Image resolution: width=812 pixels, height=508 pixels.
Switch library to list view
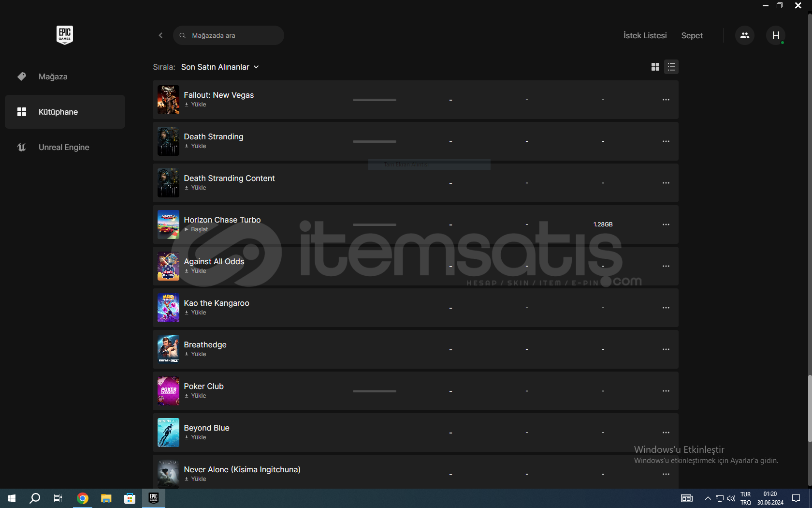(671, 67)
